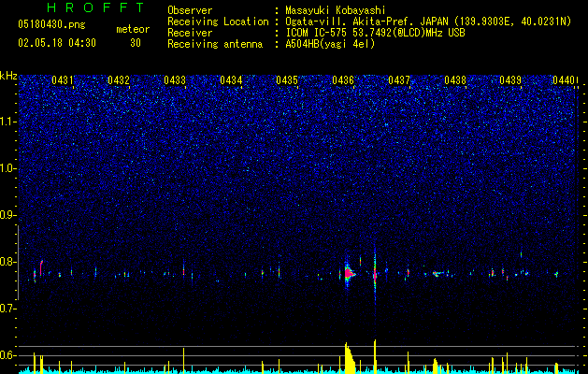588x374 pixels.
Task: Click the HROFFT title text
Action: (95, 7)
